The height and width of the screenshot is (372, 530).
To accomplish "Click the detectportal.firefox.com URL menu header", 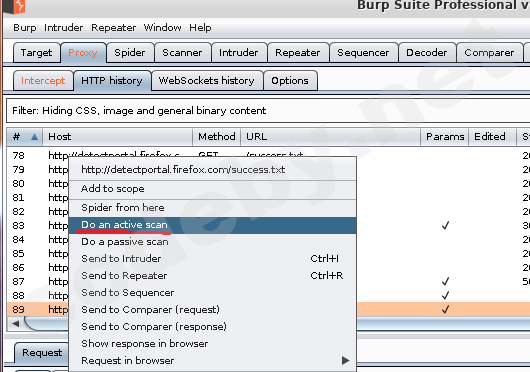I will (213, 169).
